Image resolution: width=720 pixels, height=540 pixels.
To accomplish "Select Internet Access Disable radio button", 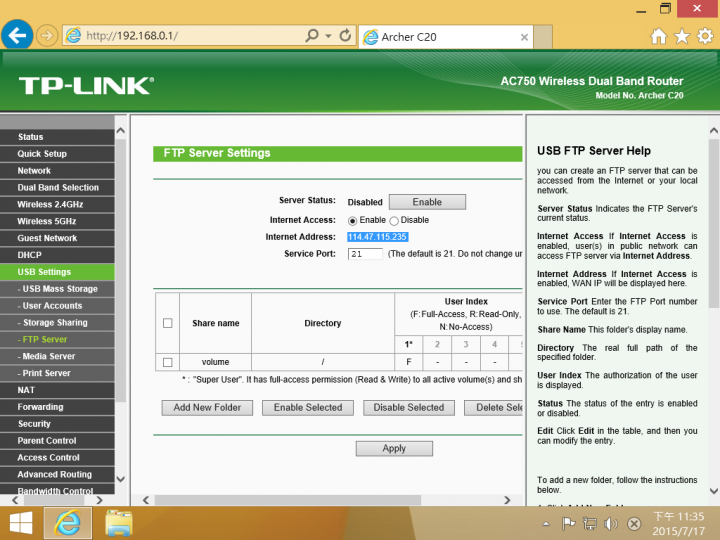I will pos(394,221).
